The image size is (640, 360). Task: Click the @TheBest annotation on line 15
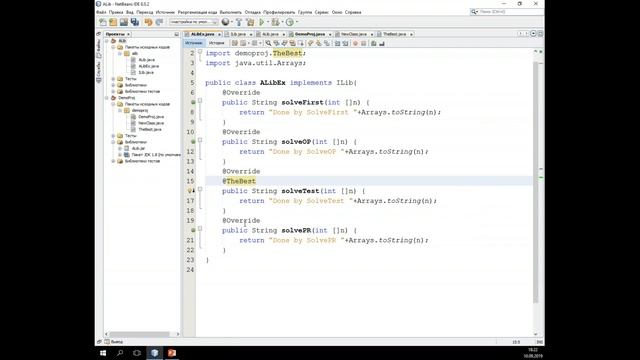[x=239, y=181]
